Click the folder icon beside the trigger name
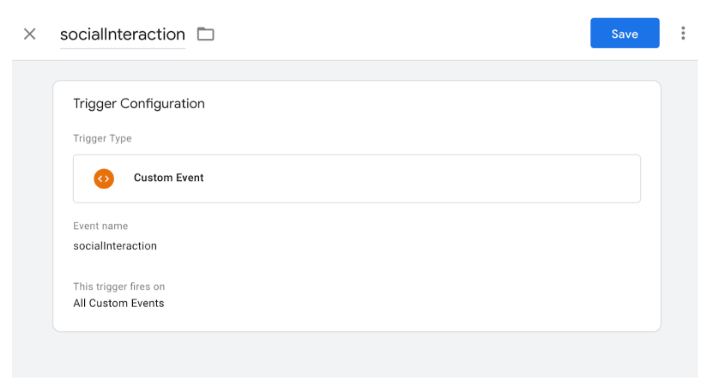 tap(206, 34)
